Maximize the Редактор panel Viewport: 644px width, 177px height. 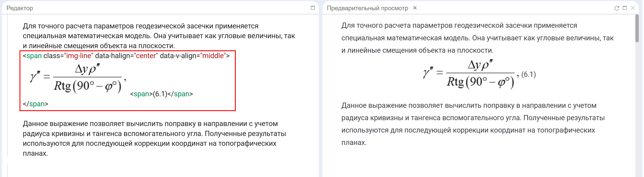[x=313, y=8]
